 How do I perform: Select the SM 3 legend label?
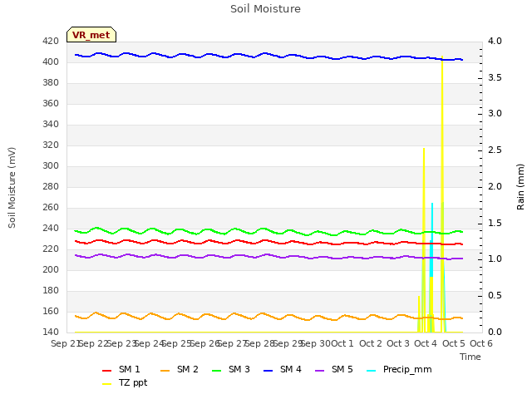click(239, 369)
